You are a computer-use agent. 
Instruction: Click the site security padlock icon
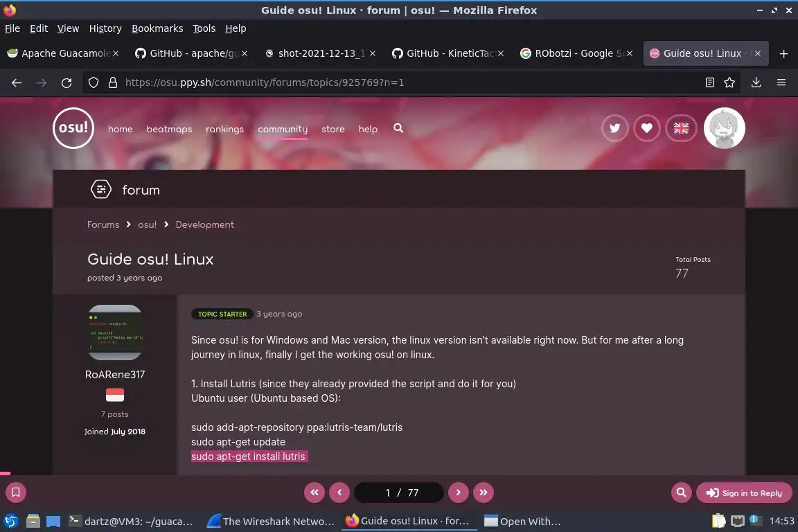(113, 82)
